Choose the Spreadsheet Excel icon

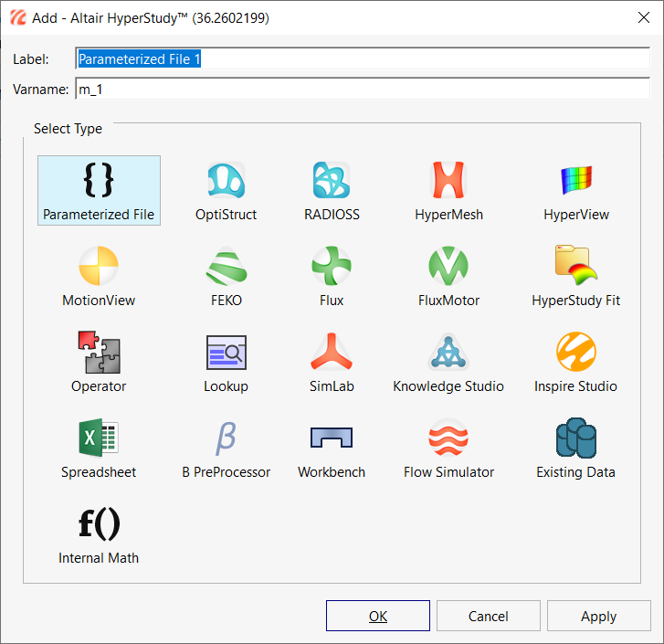[99, 438]
